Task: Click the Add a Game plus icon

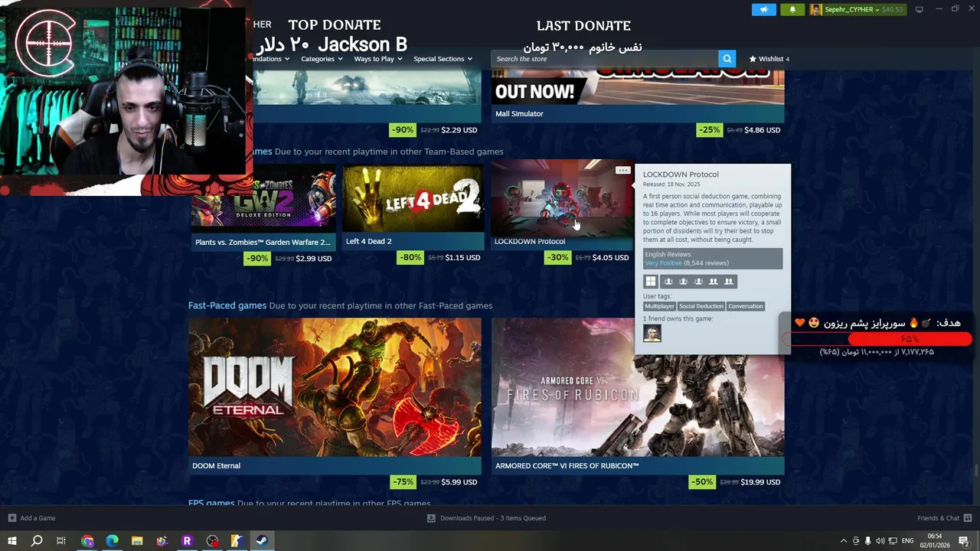Action: 11,518
